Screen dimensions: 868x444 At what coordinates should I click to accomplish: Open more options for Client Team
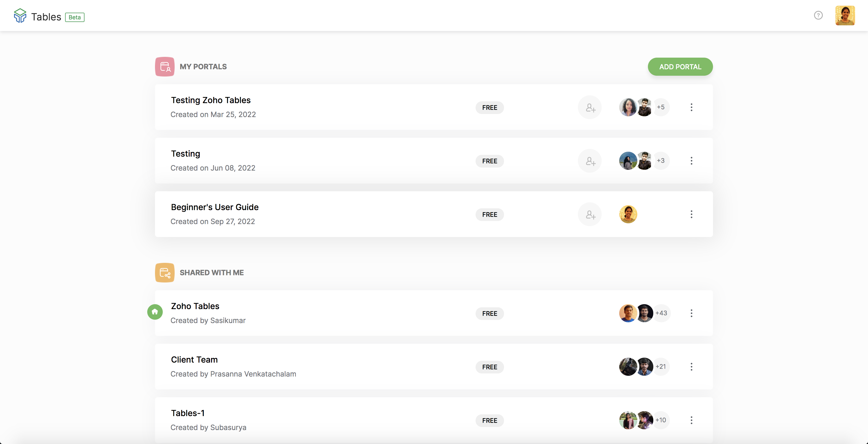pos(692,367)
